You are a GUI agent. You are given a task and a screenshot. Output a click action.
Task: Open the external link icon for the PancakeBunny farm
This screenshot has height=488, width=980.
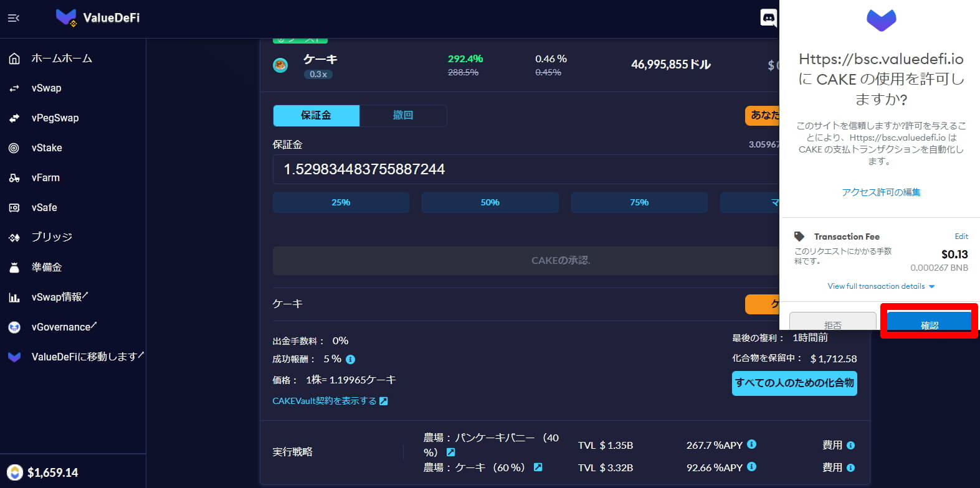[451, 452]
